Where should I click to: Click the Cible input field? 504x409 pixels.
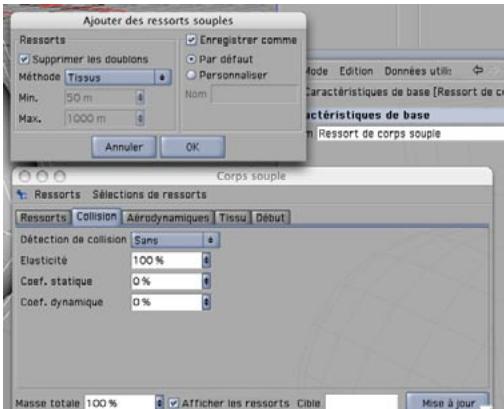click(x=362, y=402)
